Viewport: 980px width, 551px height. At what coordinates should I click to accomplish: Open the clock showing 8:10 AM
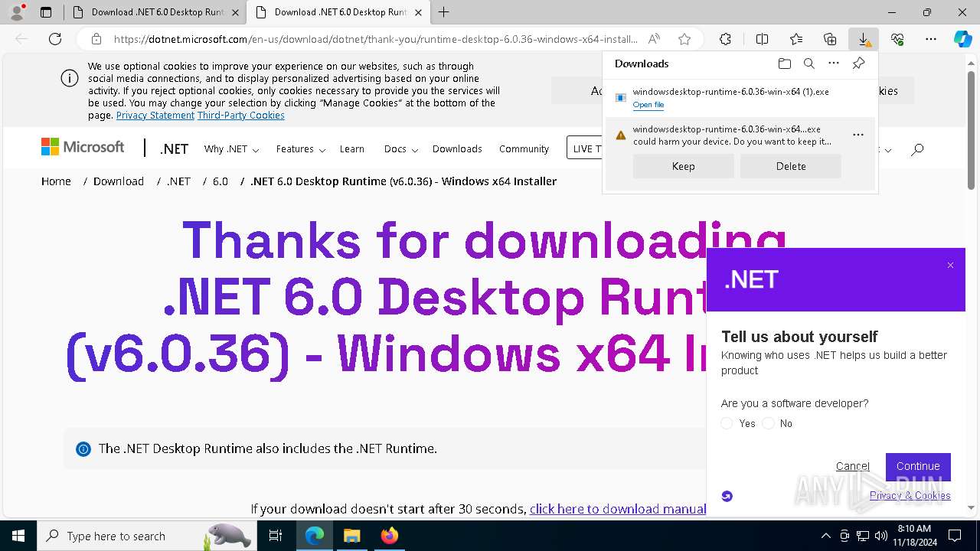(913, 536)
